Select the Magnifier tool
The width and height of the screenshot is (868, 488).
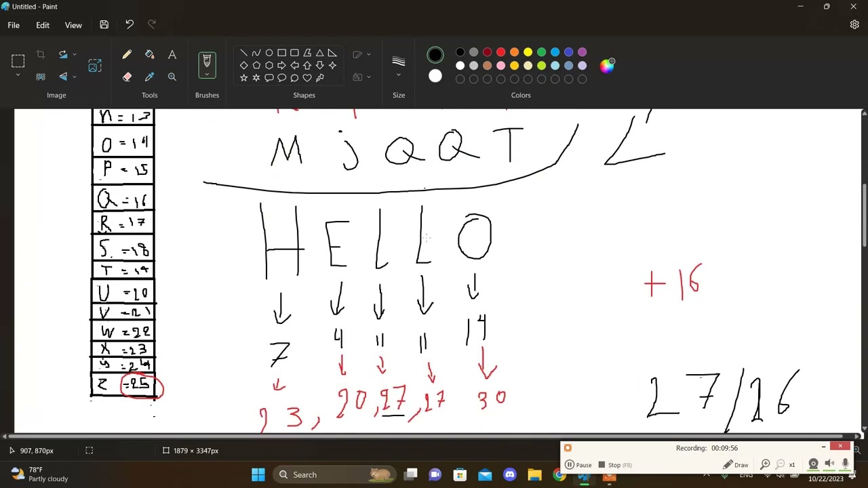(x=172, y=77)
